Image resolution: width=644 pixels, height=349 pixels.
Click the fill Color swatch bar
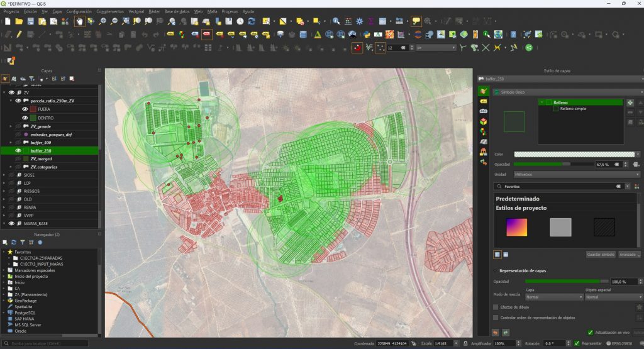(x=574, y=154)
